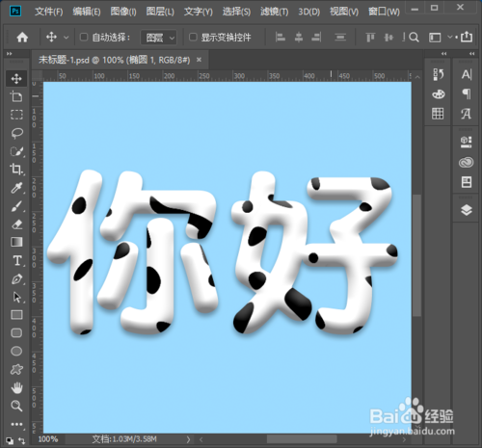Select the Rectangle shape tool
This screenshot has height=448, width=482.
16,315
